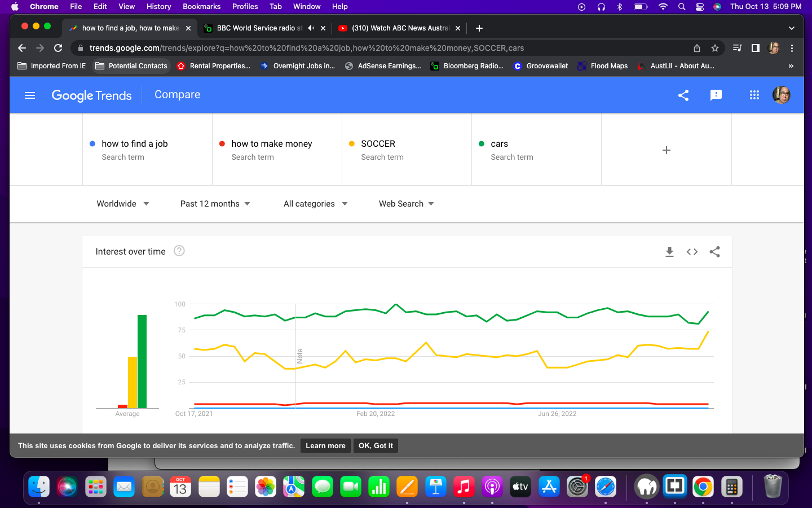Click the Note marker on the chart
This screenshot has width=812, height=508.
coord(300,356)
